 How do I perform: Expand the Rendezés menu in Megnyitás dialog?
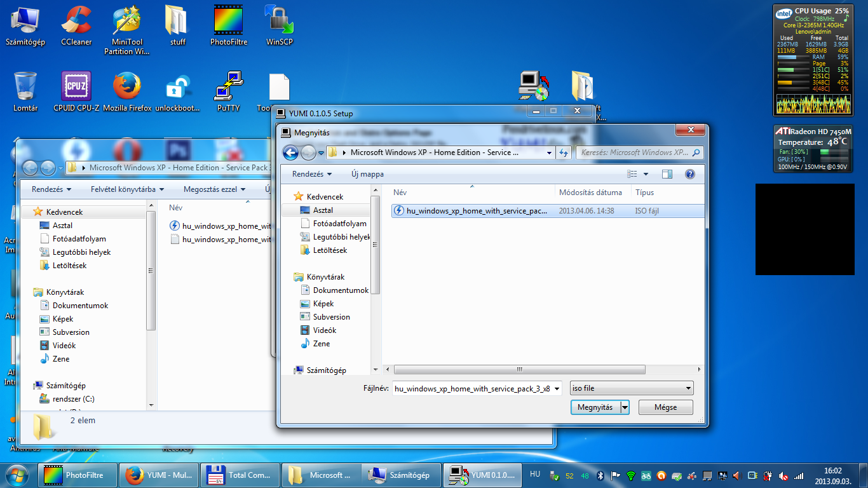coord(312,174)
